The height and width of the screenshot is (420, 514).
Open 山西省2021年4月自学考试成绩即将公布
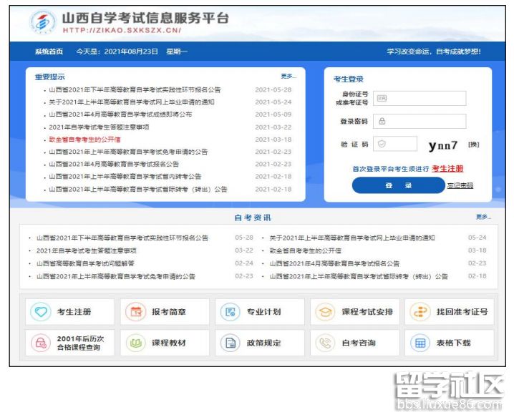tap(120, 114)
